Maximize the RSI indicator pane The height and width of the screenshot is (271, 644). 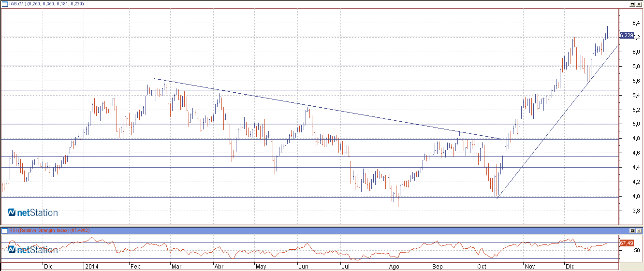[x=632, y=230]
